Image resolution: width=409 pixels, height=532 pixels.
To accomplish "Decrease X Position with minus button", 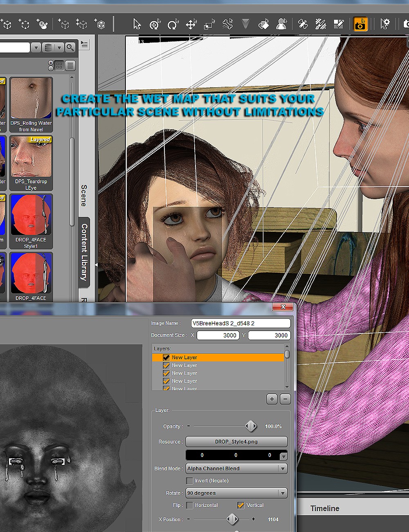I will tap(189, 519).
